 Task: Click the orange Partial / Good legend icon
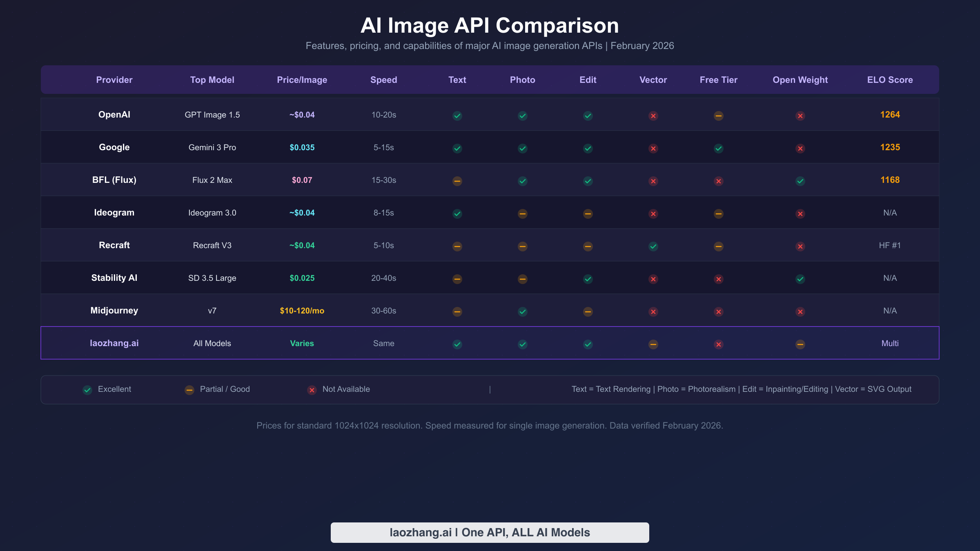pos(189,390)
